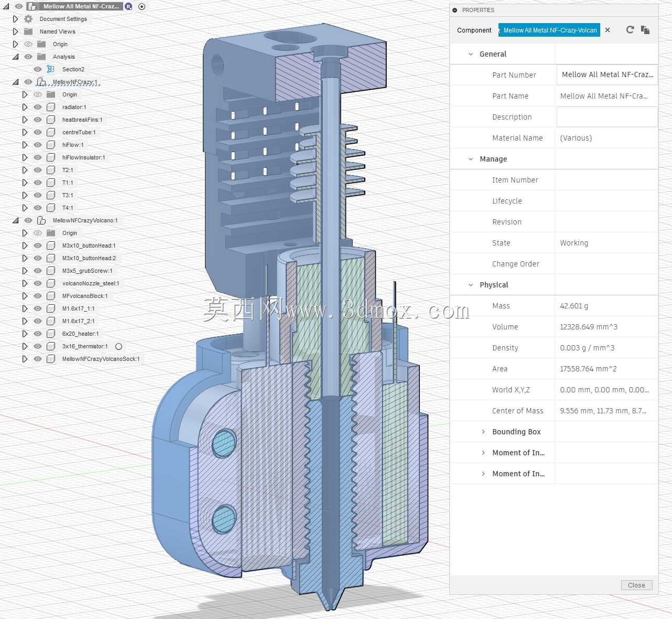Viewport: 672px width, 619px height.
Task: Collapse the Physical properties group
Action: pos(471,285)
